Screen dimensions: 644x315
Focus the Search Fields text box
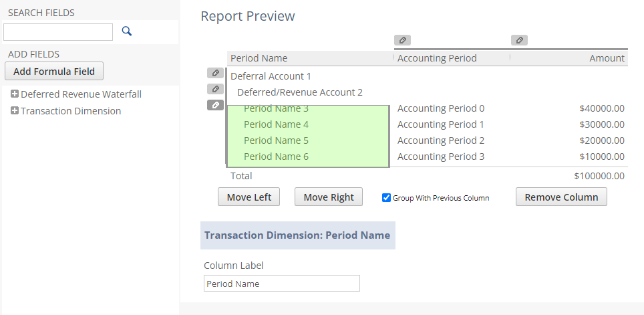coord(58,32)
